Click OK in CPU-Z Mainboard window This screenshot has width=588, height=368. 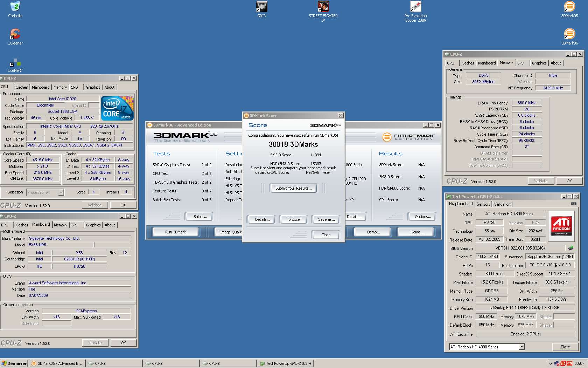pos(123,343)
